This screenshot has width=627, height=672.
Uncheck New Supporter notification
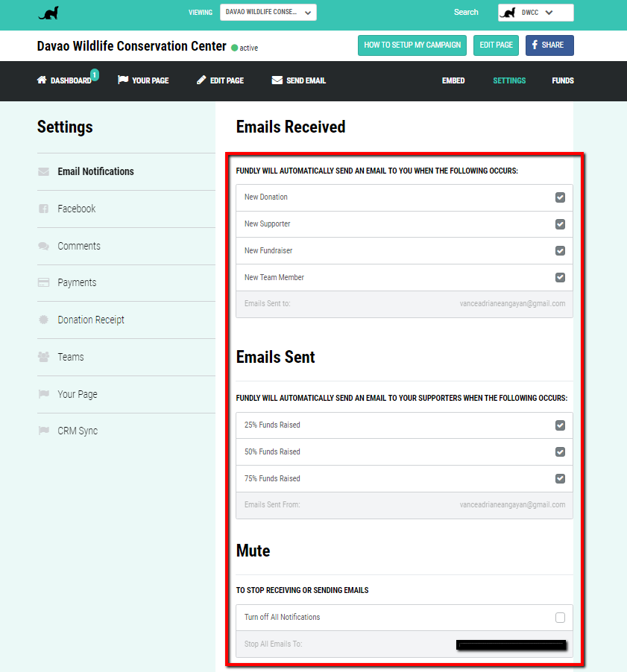560,224
